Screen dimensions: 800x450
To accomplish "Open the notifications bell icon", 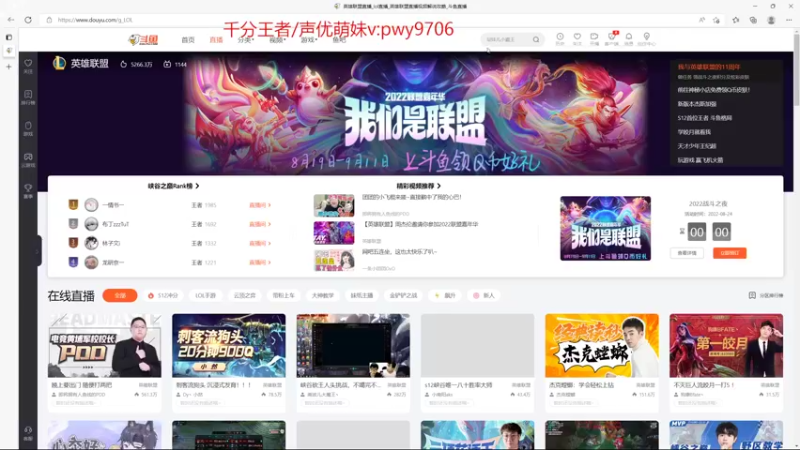I will point(629,37).
